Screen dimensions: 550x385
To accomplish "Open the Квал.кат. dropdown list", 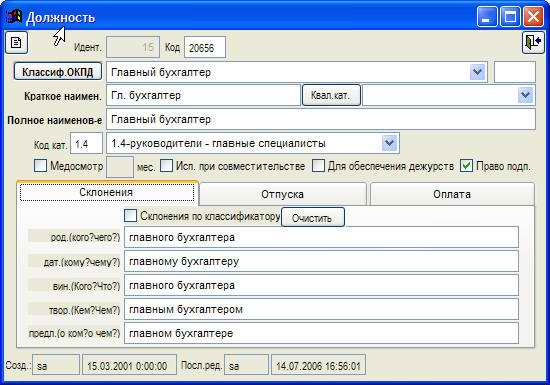I will (x=525, y=95).
